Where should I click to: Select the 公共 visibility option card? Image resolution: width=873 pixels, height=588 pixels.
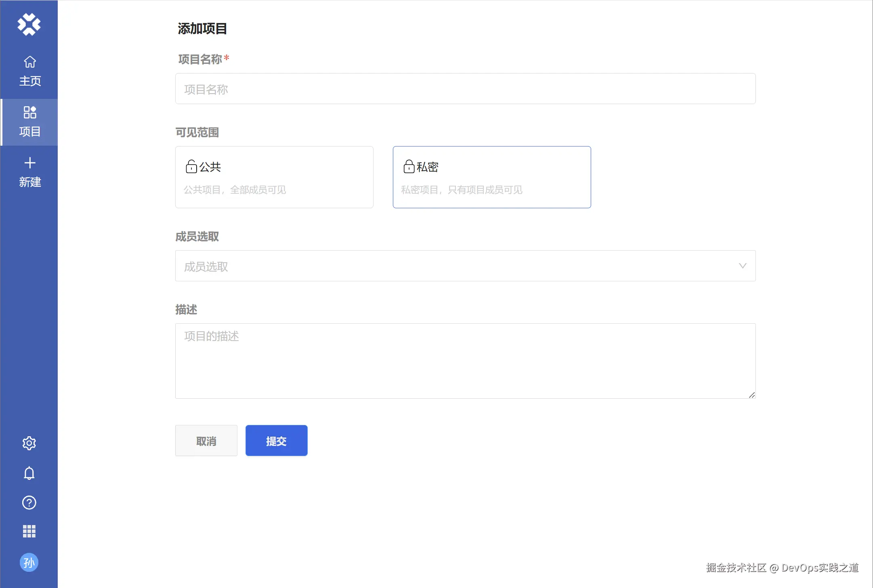[x=274, y=177]
